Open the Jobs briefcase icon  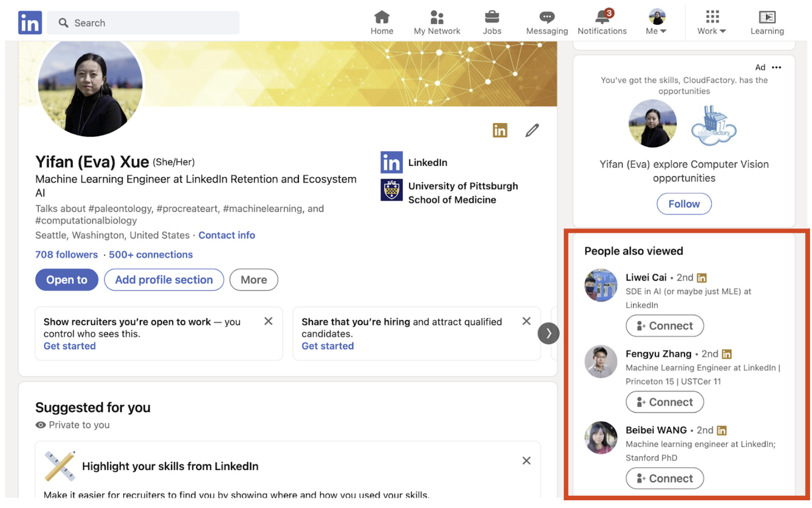click(x=492, y=23)
